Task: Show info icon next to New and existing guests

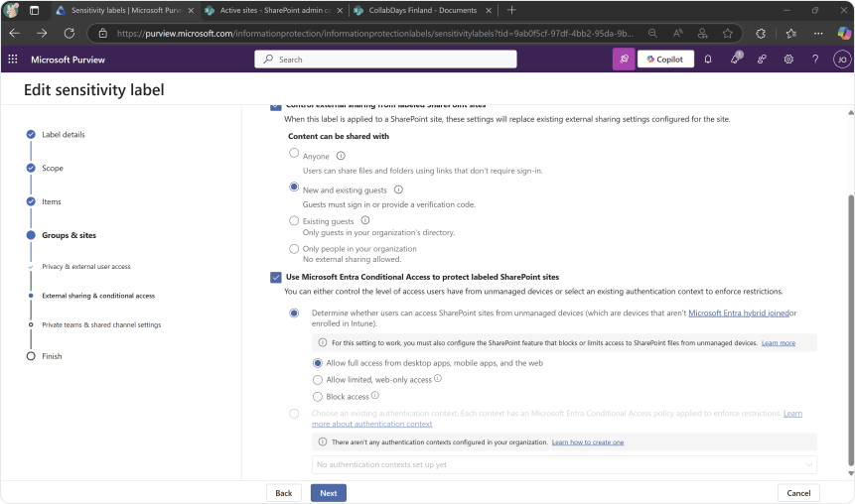Action: tap(398, 189)
